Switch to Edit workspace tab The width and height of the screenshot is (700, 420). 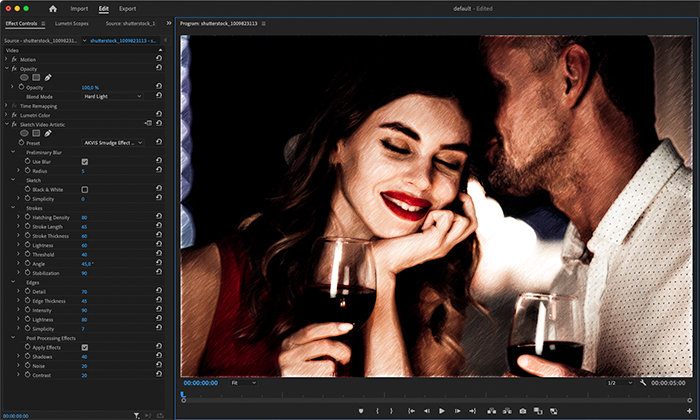104,8
